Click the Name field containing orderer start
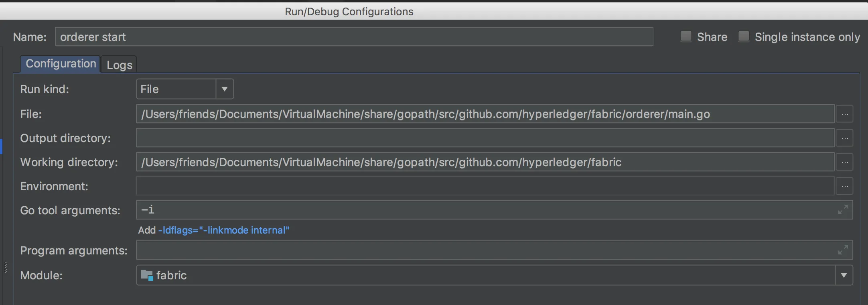The height and width of the screenshot is (305, 868). coord(353,37)
